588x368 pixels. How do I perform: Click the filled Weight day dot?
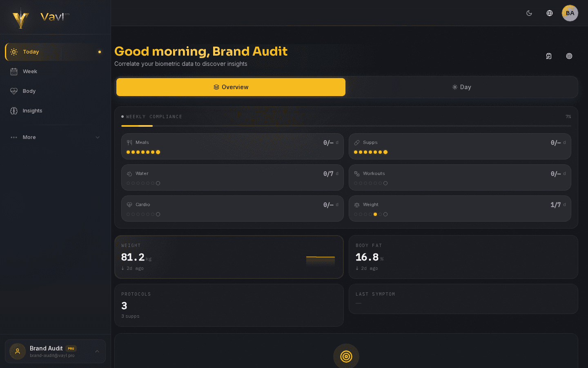(x=375, y=214)
